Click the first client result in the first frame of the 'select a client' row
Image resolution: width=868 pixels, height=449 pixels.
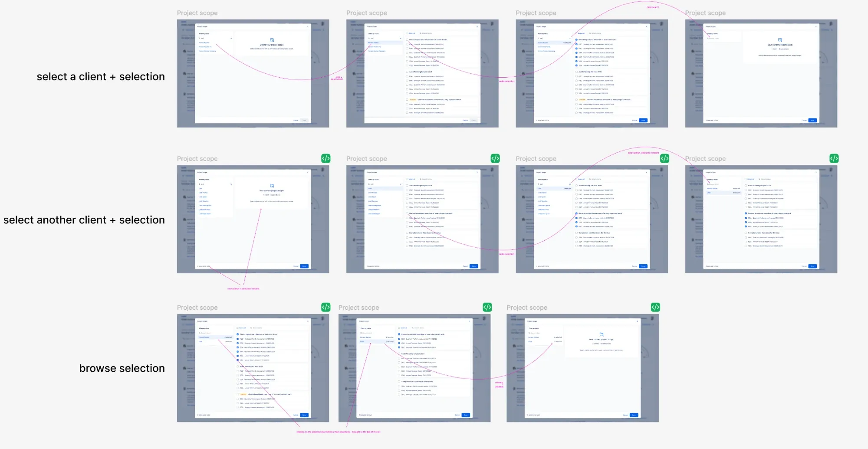(204, 43)
